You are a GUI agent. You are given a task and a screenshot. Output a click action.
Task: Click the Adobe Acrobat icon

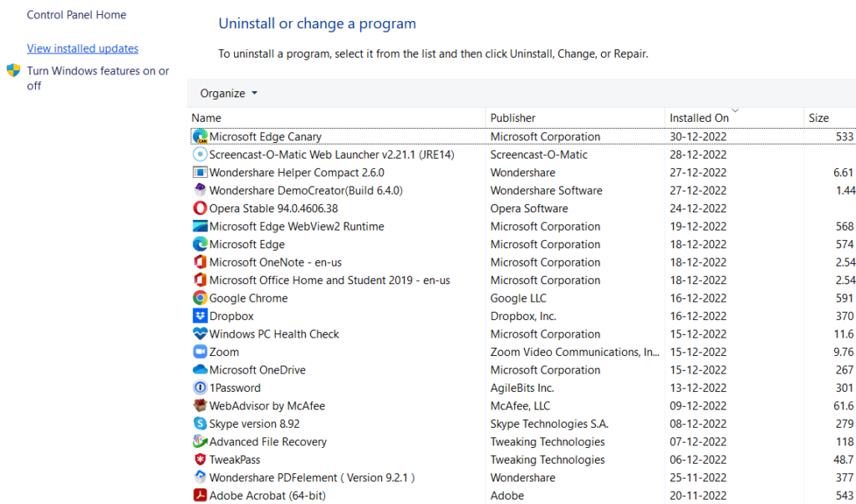point(201,496)
